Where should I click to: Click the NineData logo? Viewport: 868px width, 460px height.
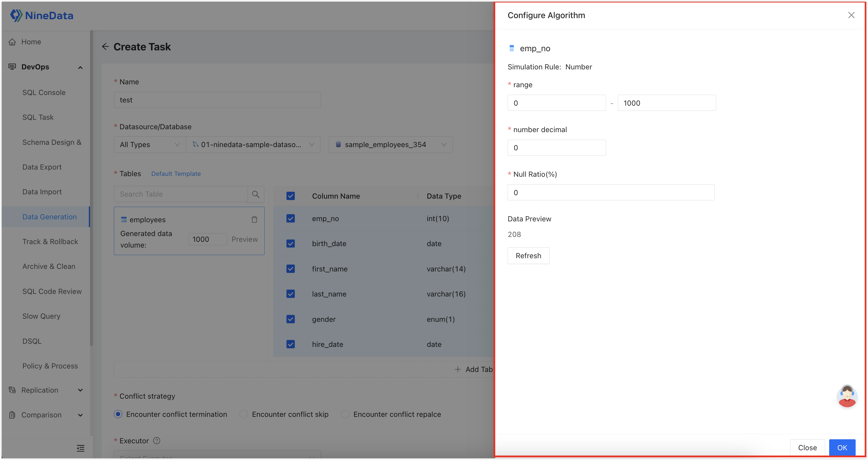[x=42, y=16]
